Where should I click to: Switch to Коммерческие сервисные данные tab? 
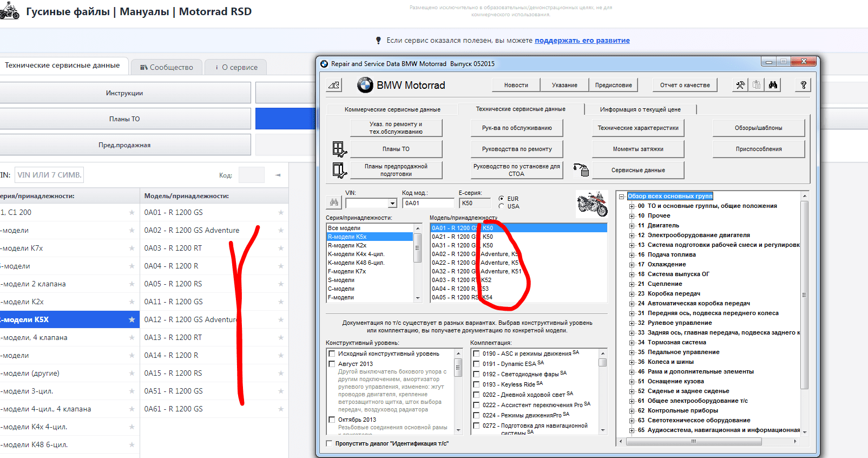(392, 109)
